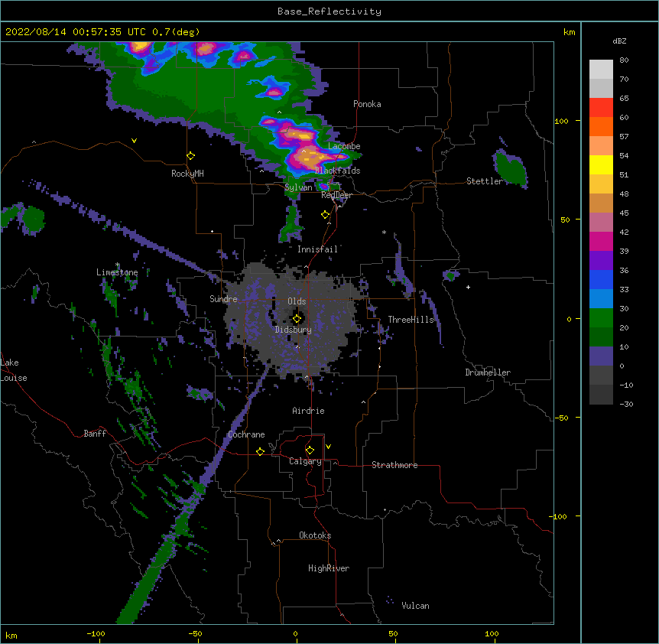Click the Drumheller label
Viewport: 659px width, 644px height.
click(488, 372)
